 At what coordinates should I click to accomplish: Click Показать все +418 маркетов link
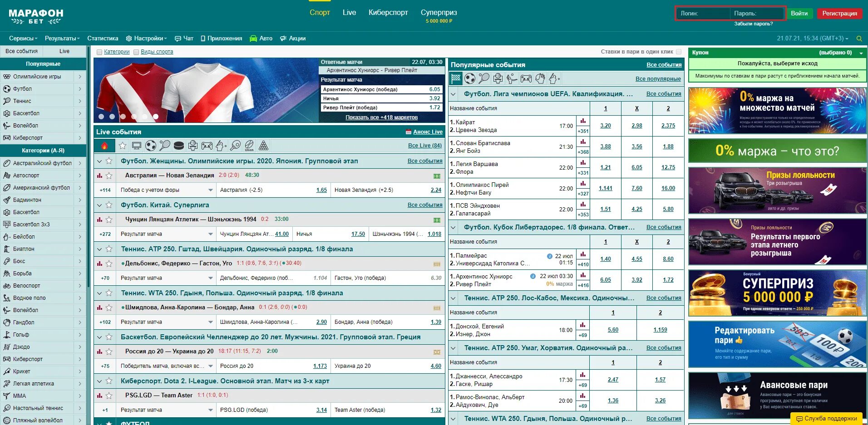pos(381,117)
